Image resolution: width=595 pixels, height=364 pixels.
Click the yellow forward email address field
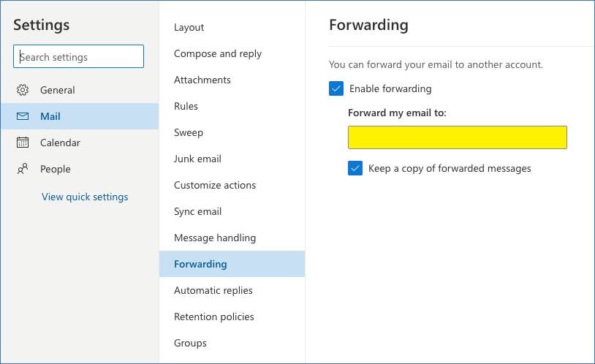point(458,137)
